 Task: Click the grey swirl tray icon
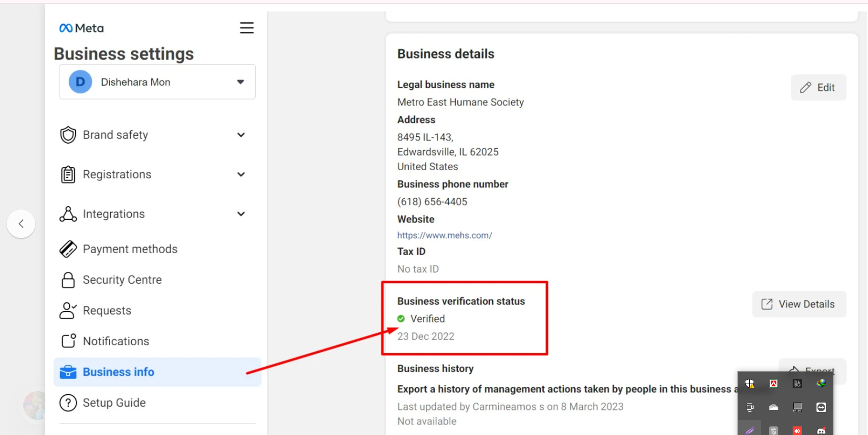coord(774,431)
